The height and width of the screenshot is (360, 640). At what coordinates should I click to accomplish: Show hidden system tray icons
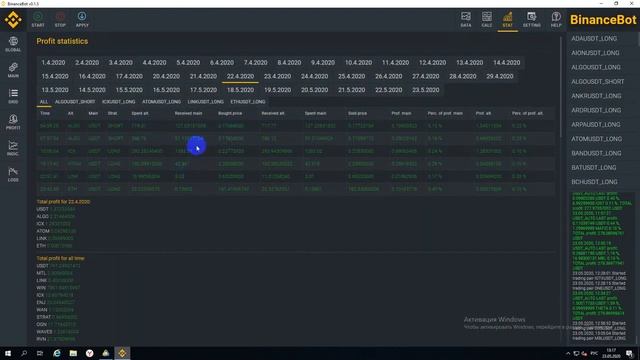pos(568,353)
